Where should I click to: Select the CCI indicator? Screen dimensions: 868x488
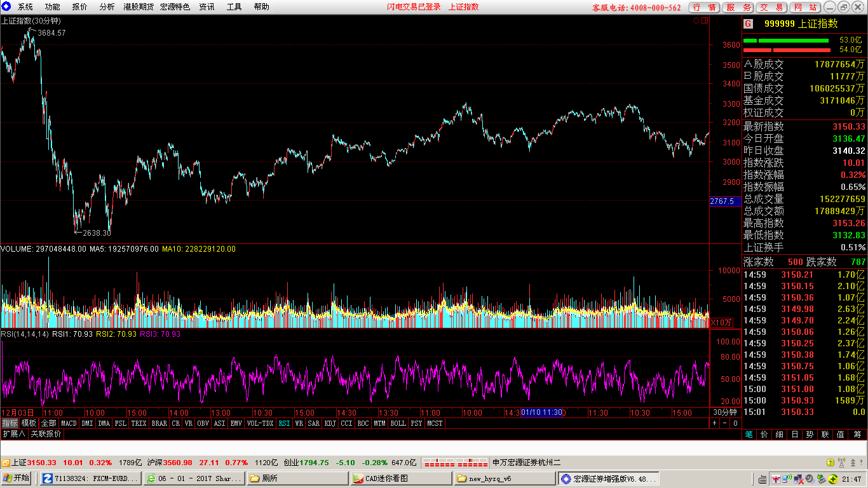coord(346,423)
